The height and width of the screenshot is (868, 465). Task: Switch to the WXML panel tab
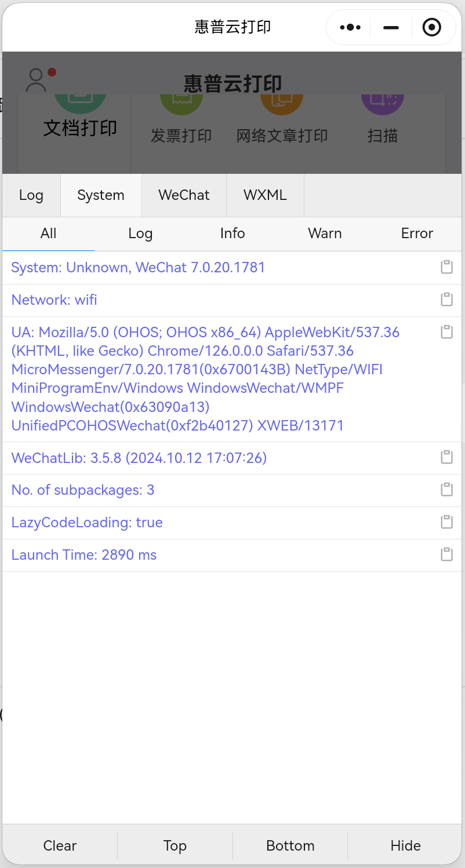coord(265,195)
